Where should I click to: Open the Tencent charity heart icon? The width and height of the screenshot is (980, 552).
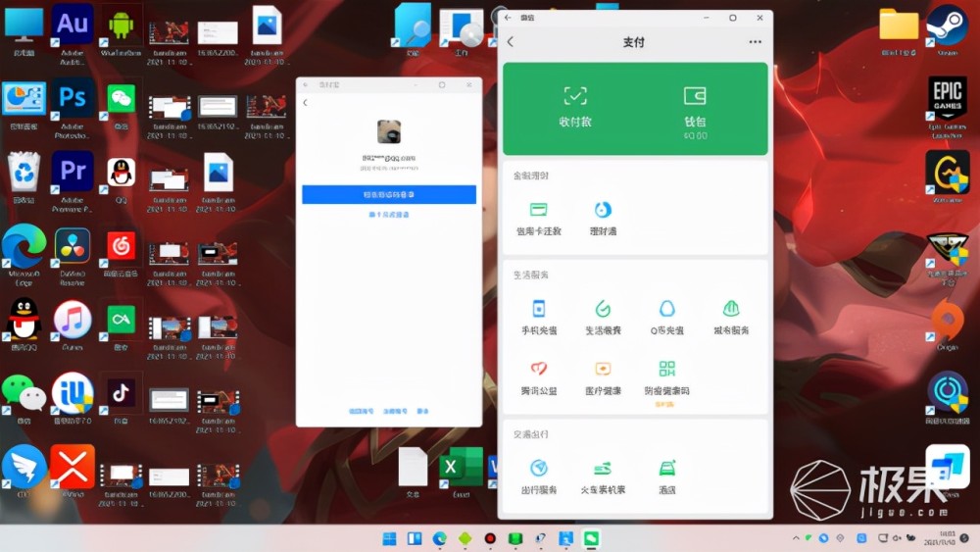coord(538,370)
